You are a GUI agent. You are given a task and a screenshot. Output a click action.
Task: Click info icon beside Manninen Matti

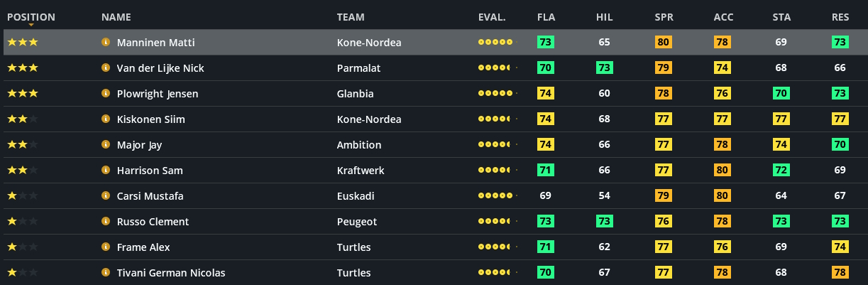106,43
